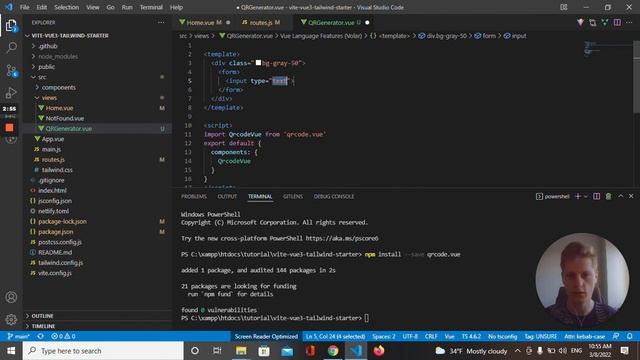Close the terminal panel
Image resolution: width=640 pixels, height=360 pixels.
coord(631,196)
